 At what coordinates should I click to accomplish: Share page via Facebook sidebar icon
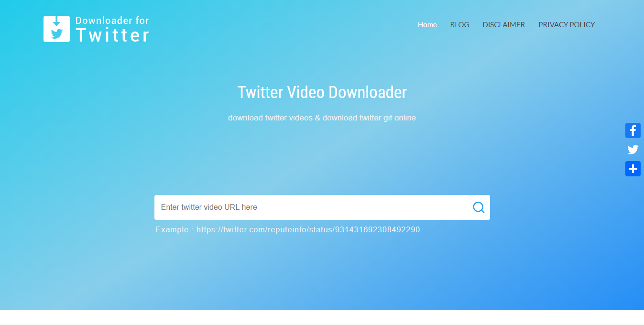(633, 130)
